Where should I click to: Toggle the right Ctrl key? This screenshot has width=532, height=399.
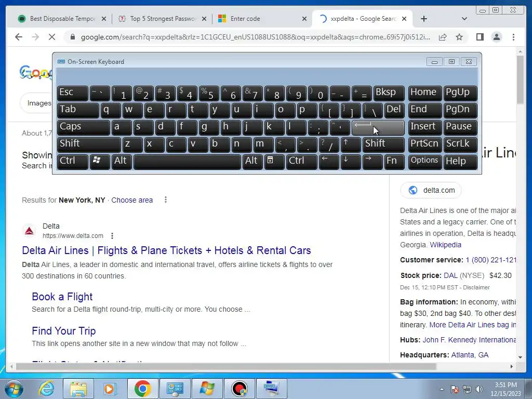(x=302, y=162)
